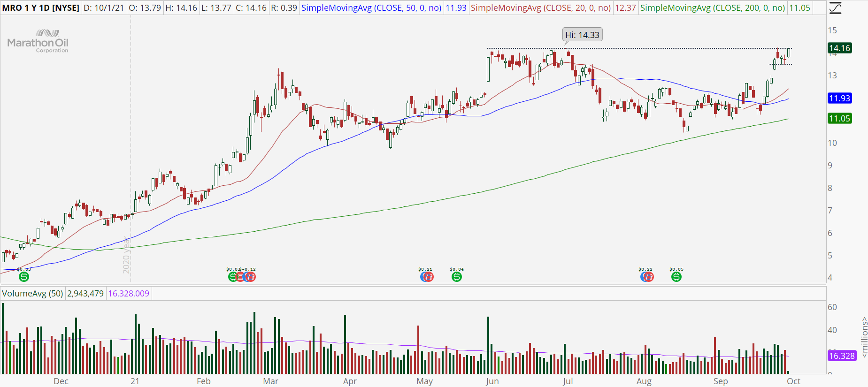This screenshot has width=868, height=387.
Task: Click the Jul label on the time axis
Action: tap(568, 381)
